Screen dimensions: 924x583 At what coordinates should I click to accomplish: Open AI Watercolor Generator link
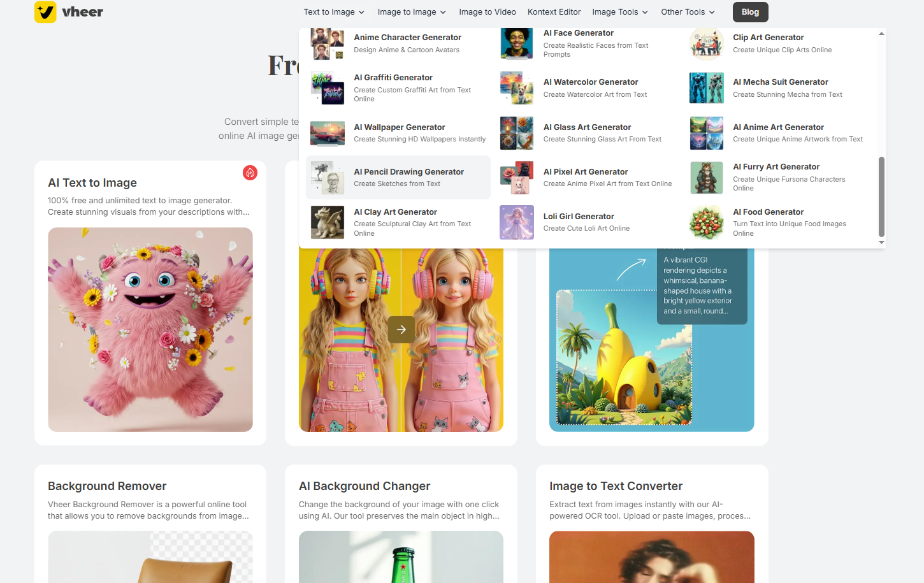[x=591, y=82]
